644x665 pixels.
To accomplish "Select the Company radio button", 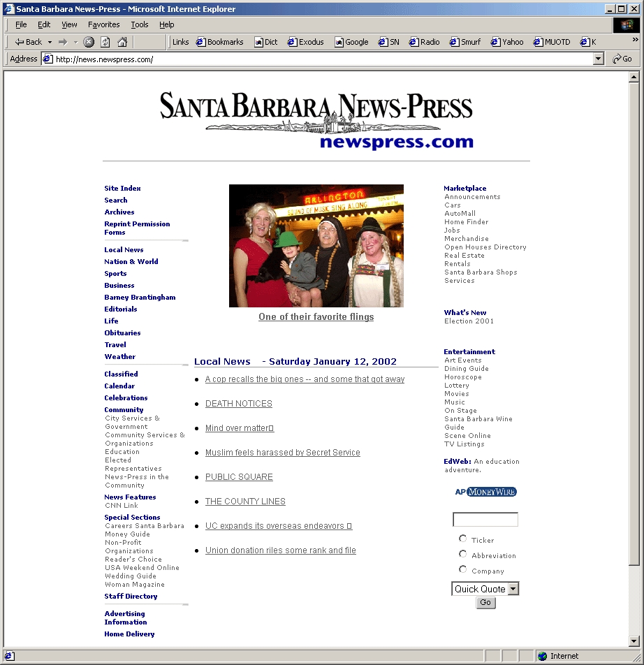I will click(x=462, y=569).
